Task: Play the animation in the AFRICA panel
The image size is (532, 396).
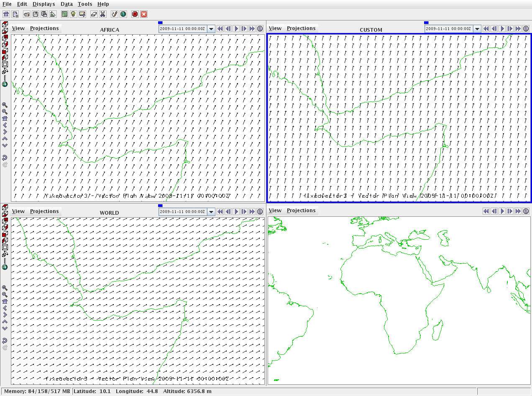Action: coord(236,29)
